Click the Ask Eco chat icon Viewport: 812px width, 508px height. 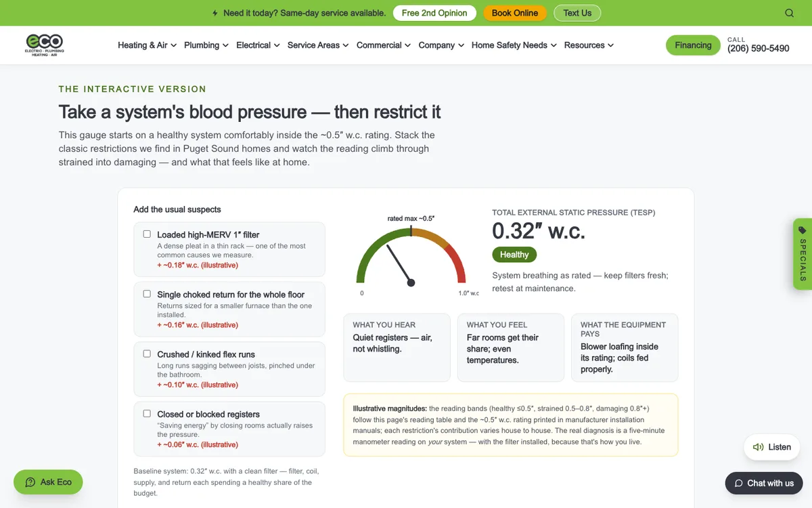[30, 482]
